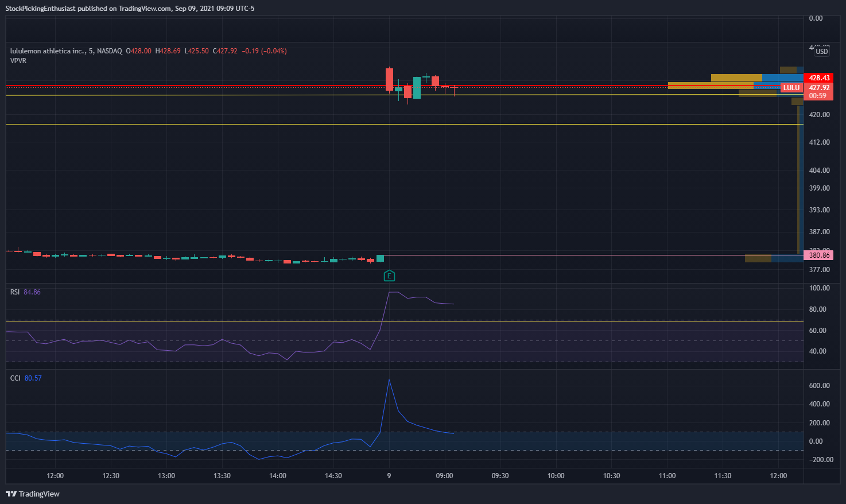Viewport: 846px width, 504px height.
Task: Click the CCI value 80.57
Action: (33, 378)
